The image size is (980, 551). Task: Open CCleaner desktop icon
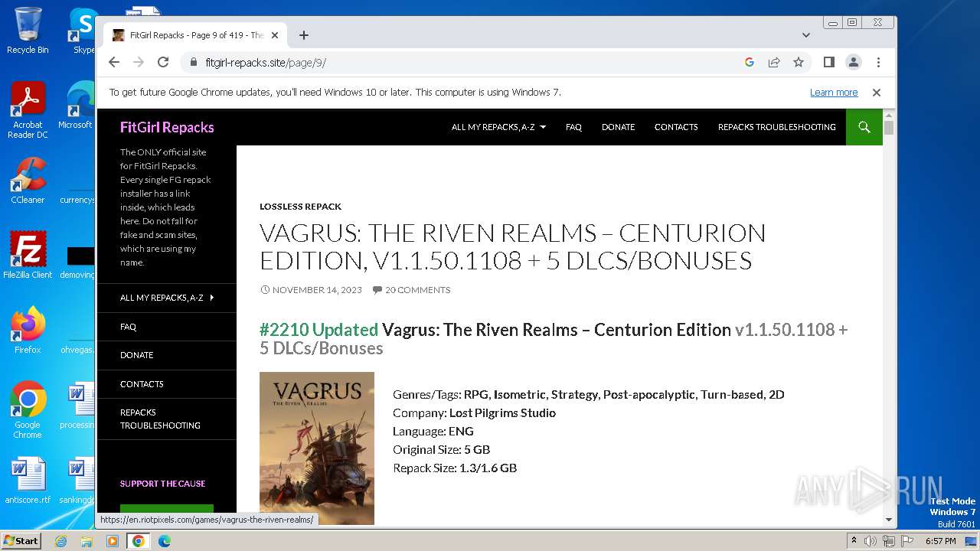(x=28, y=181)
